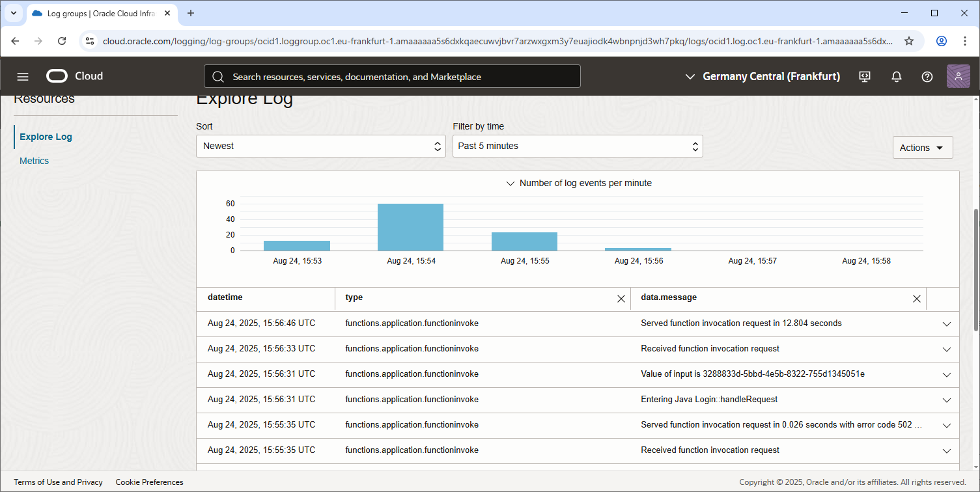Reload the page in the browser
Screen dimensions: 980x492
point(62,41)
